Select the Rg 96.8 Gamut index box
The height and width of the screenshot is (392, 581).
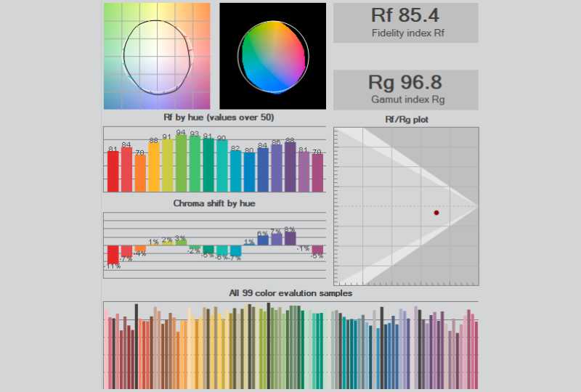(x=405, y=89)
